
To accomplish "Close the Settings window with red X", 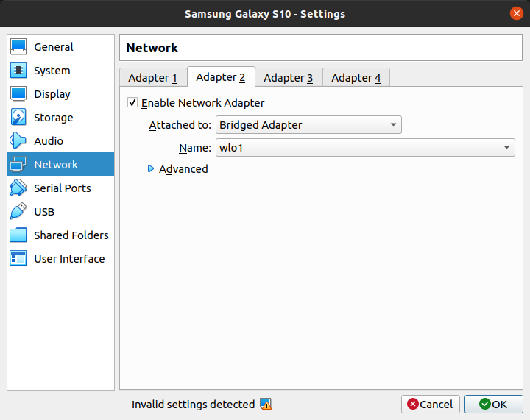I will point(516,13).
